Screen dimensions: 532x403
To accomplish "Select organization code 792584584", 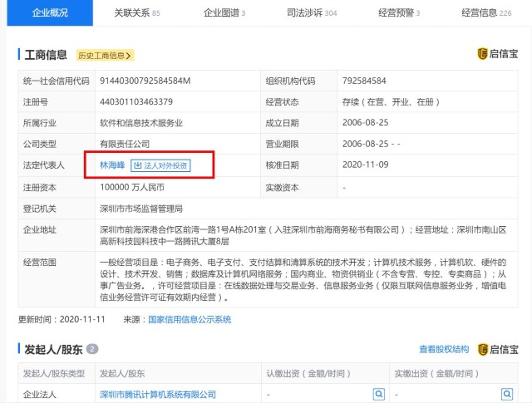I will point(364,81).
